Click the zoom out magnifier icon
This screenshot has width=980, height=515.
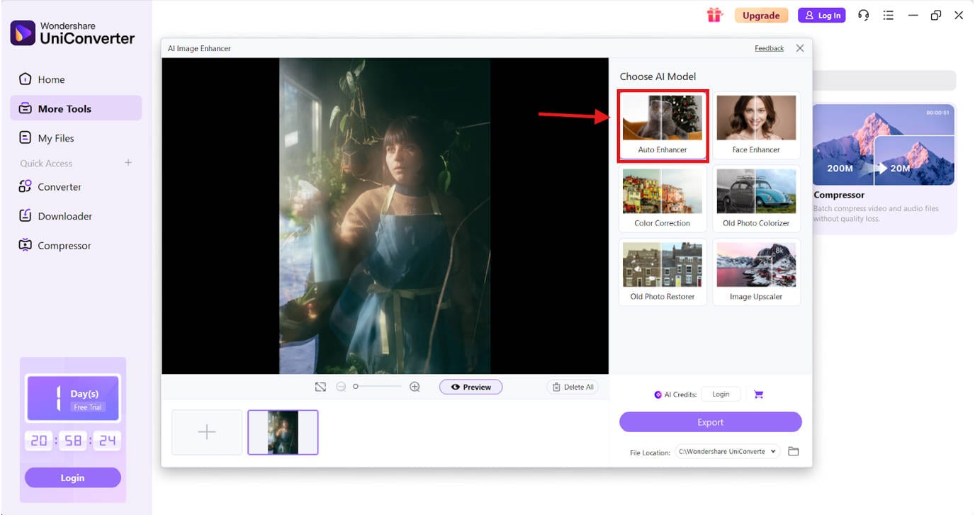coord(341,387)
